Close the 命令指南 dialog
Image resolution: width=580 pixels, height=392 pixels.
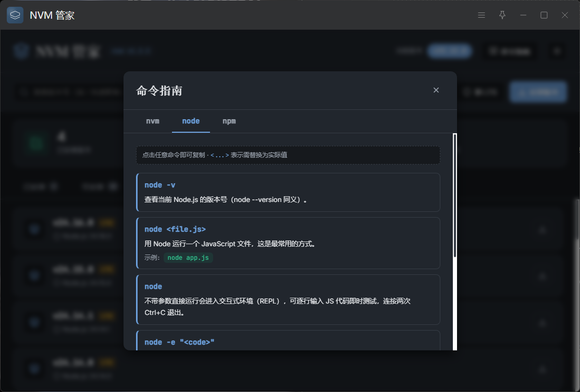436,90
